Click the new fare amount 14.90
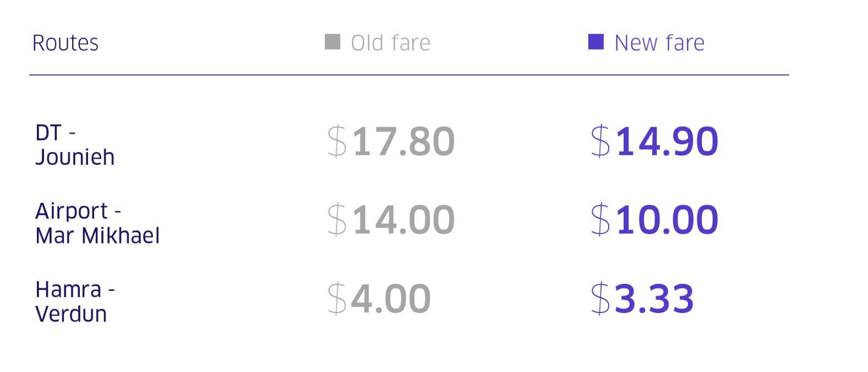The image size is (868, 372). (667, 142)
